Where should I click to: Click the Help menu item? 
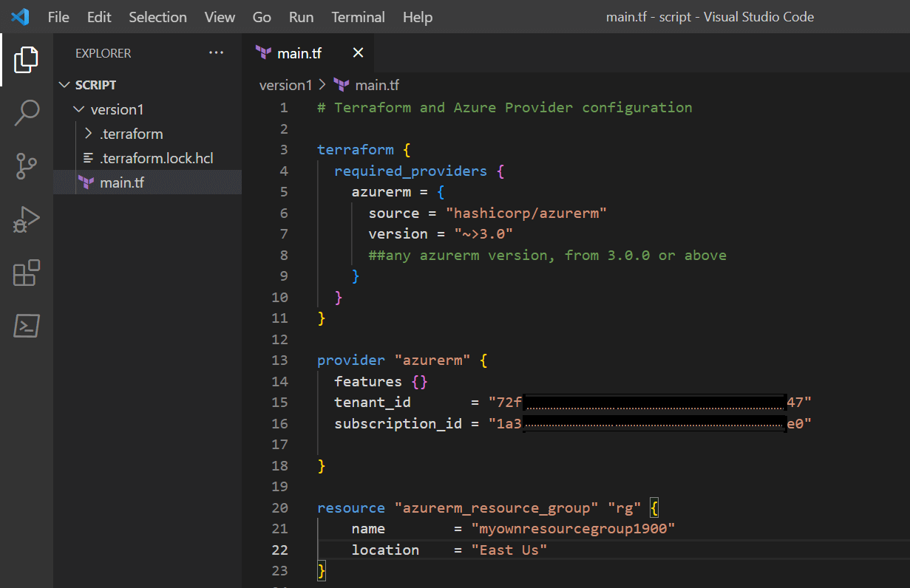[x=417, y=16]
